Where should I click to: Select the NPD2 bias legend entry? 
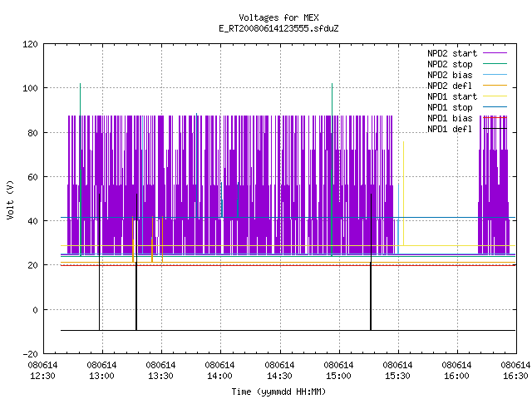pos(450,75)
